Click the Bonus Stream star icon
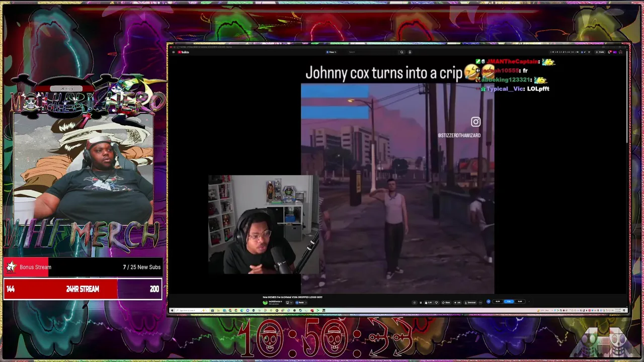Image resolution: width=644 pixels, height=362 pixels. tap(11, 267)
